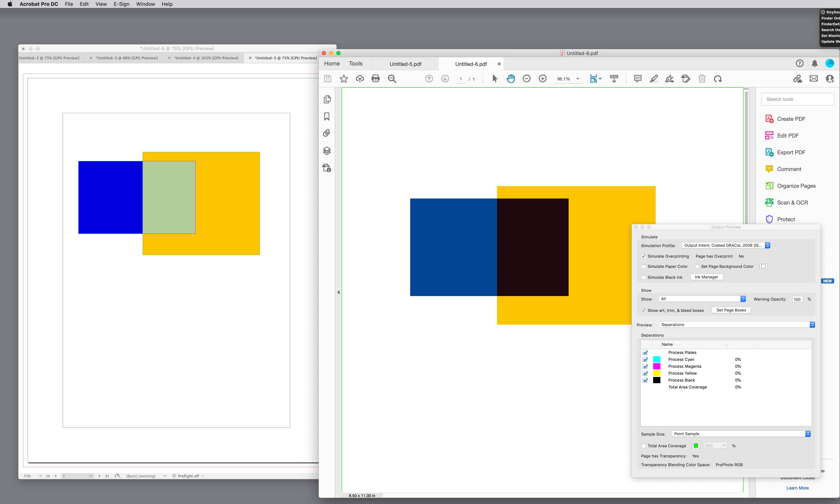This screenshot has height=504, width=840.
Task: Expand the Sample Size dropdown
Action: point(741,434)
